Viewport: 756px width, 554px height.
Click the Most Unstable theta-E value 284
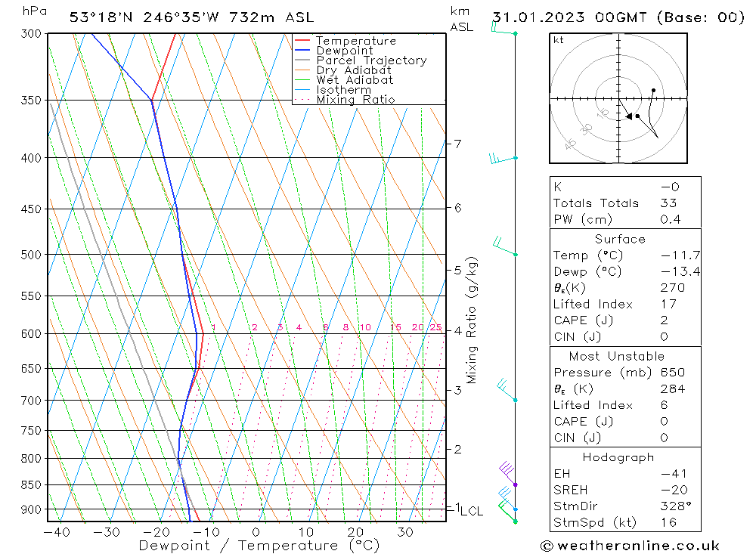[672, 389]
